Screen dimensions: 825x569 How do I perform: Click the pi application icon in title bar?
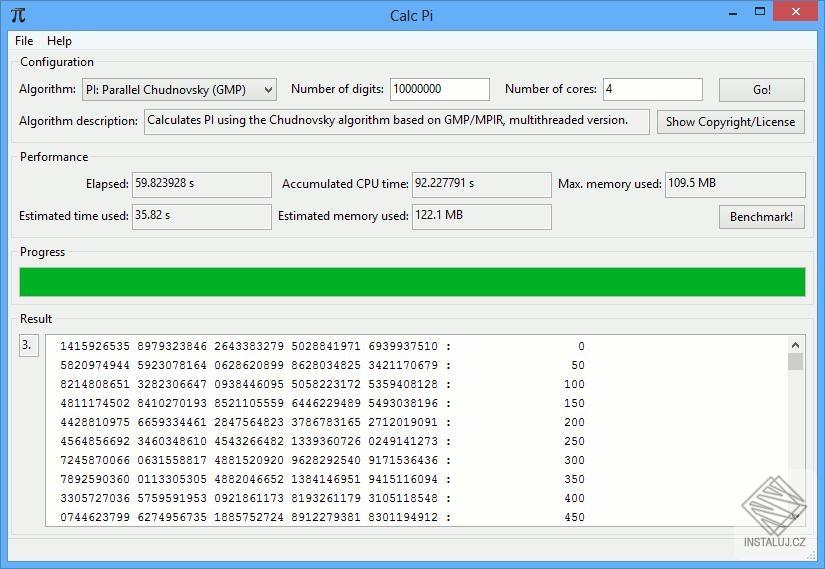click(18, 15)
